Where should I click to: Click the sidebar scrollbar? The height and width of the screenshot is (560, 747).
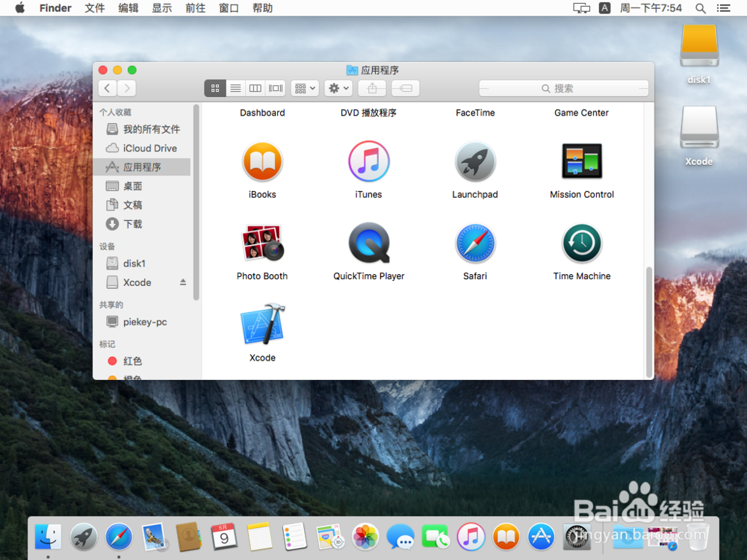[x=196, y=202]
